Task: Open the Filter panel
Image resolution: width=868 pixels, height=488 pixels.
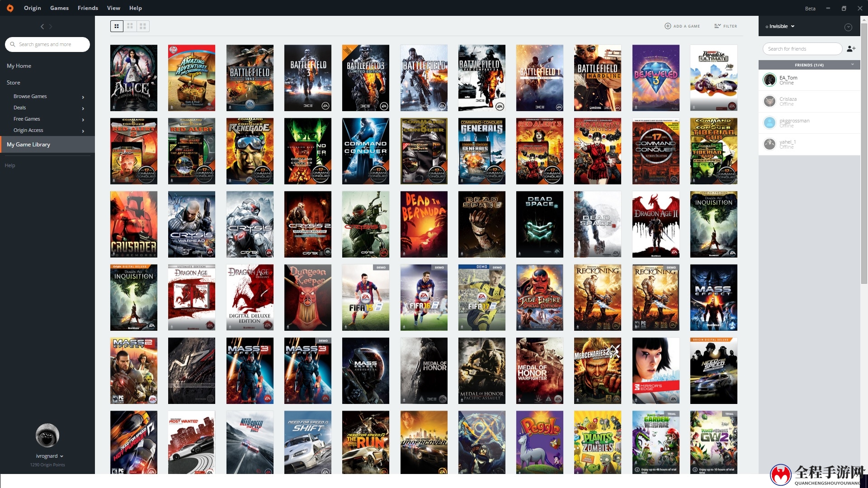Action: 726,26
